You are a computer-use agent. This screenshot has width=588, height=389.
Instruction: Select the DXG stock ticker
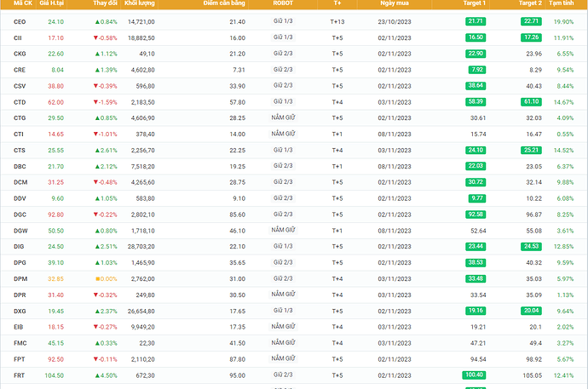click(20, 311)
